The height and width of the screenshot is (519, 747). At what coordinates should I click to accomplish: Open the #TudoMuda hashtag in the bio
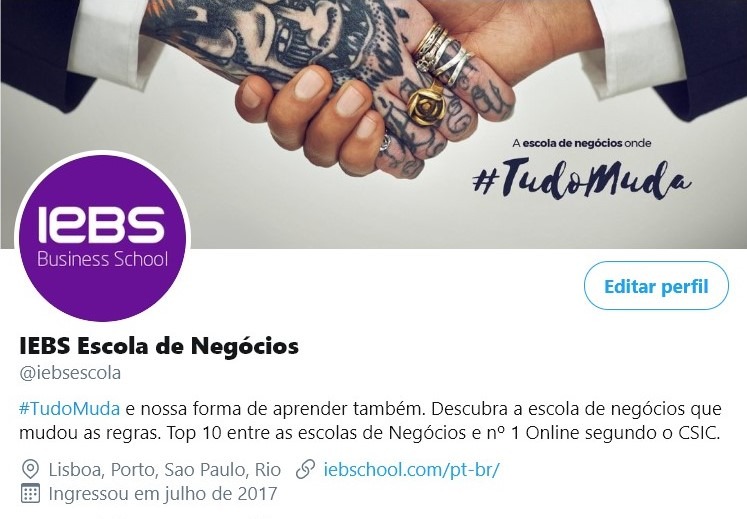click(70, 409)
